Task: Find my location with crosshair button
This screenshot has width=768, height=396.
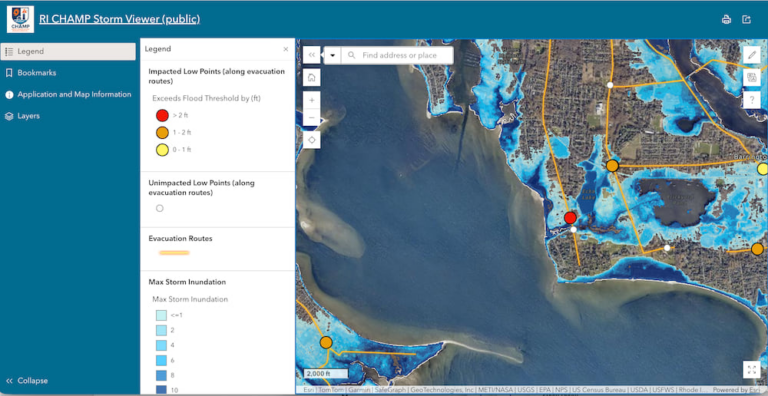Action: click(312, 140)
